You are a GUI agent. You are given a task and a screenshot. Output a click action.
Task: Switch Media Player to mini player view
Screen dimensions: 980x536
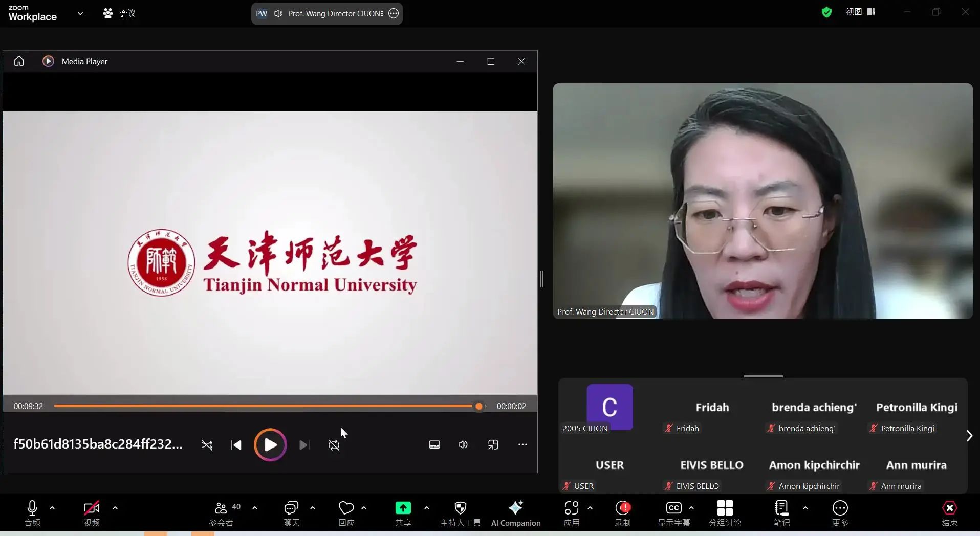pyautogui.click(x=493, y=445)
